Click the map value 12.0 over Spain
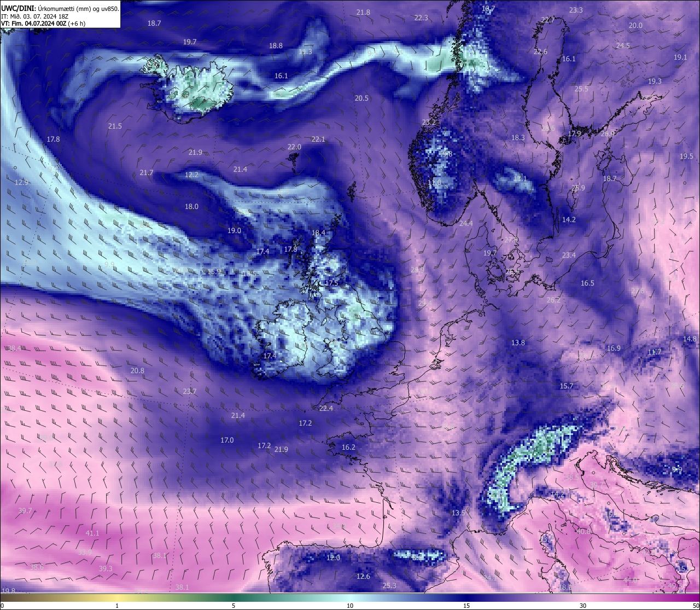The height and width of the screenshot is (610, 700). click(x=333, y=557)
